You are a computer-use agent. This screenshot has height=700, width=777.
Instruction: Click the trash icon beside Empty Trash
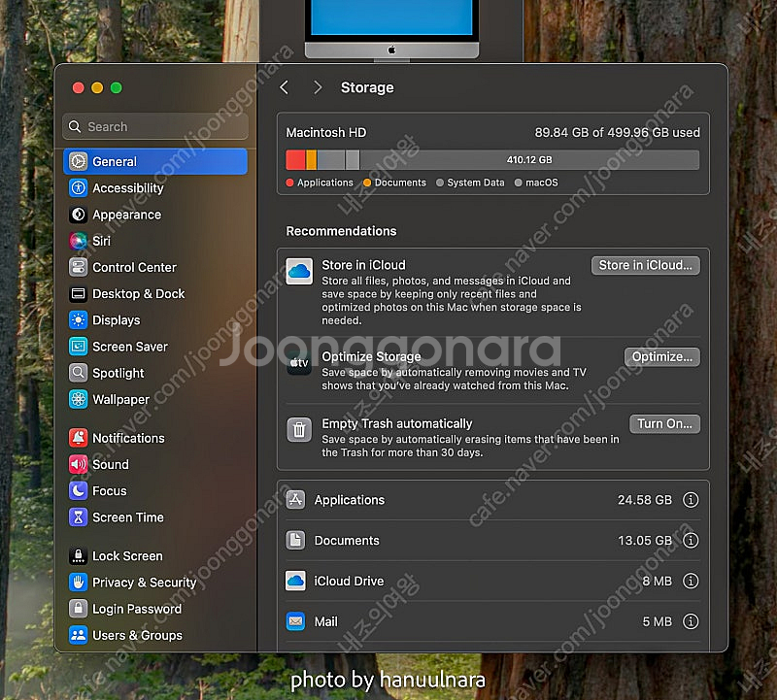click(299, 429)
